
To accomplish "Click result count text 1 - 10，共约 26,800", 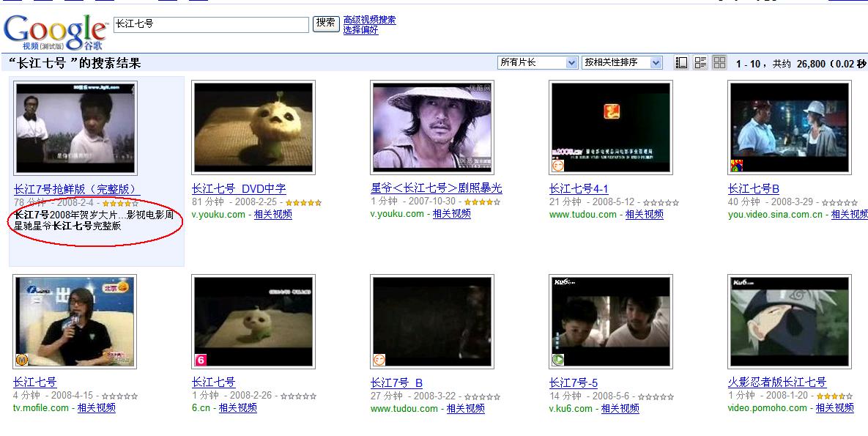I will pos(781,64).
